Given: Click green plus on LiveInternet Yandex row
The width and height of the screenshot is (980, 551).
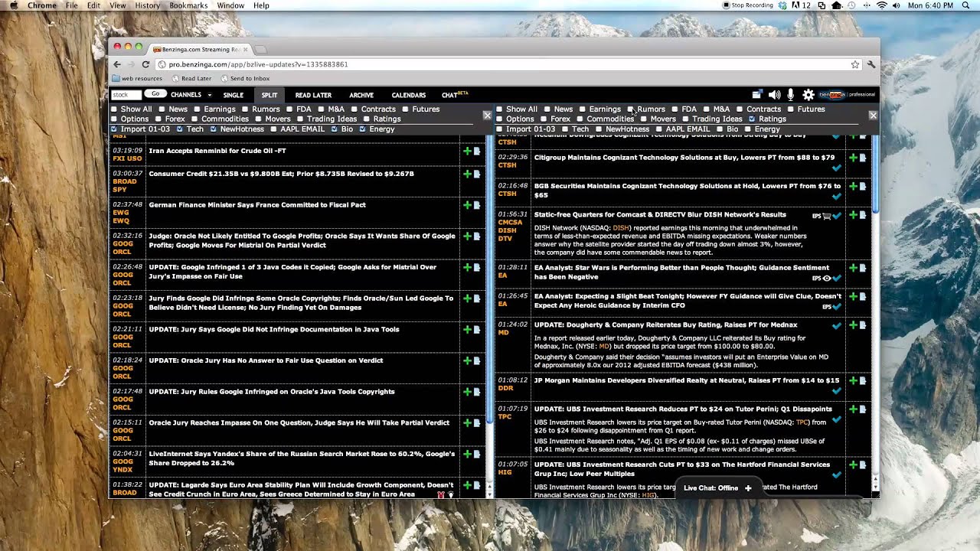Looking at the screenshot, I should [x=467, y=455].
